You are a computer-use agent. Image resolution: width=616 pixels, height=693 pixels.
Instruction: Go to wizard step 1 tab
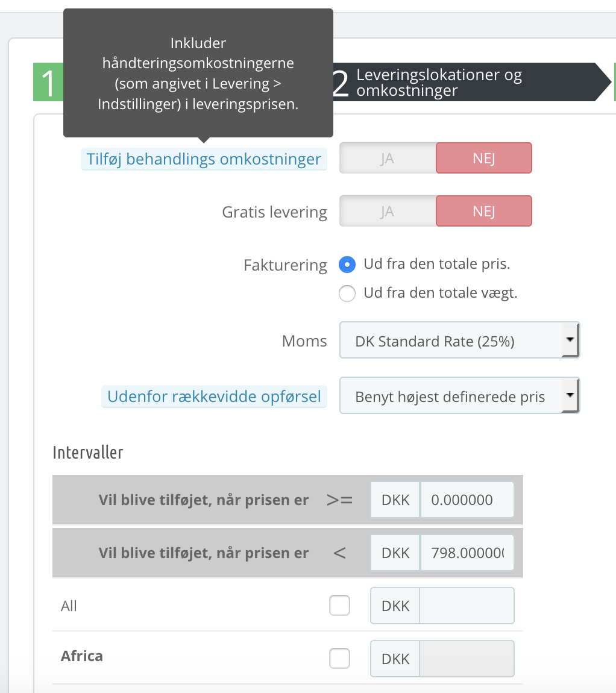[x=48, y=83]
